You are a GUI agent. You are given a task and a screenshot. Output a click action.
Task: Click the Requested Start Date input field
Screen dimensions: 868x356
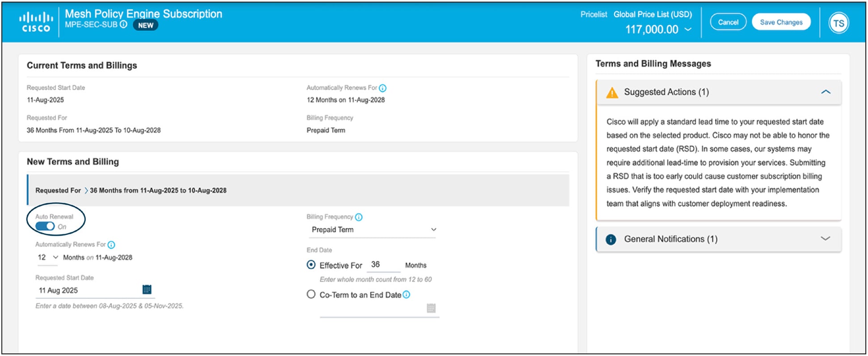[95, 290]
